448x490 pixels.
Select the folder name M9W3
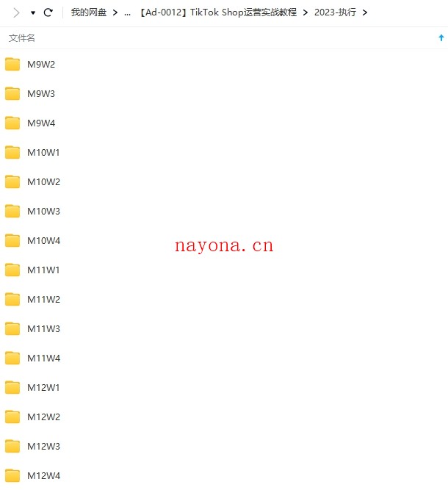[x=41, y=94]
